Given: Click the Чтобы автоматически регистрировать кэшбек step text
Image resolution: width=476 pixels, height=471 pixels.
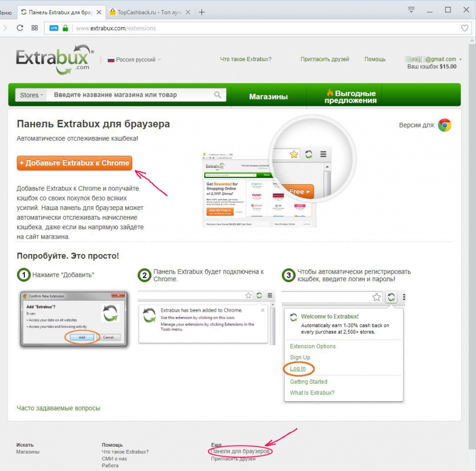Looking at the screenshot, I should [x=354, y=275].
